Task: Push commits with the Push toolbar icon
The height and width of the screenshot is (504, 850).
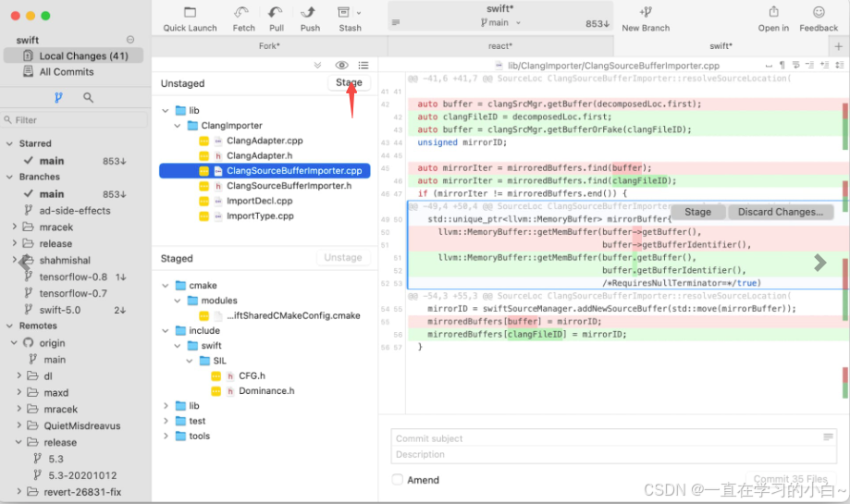Action: click(x=310, y=19)
